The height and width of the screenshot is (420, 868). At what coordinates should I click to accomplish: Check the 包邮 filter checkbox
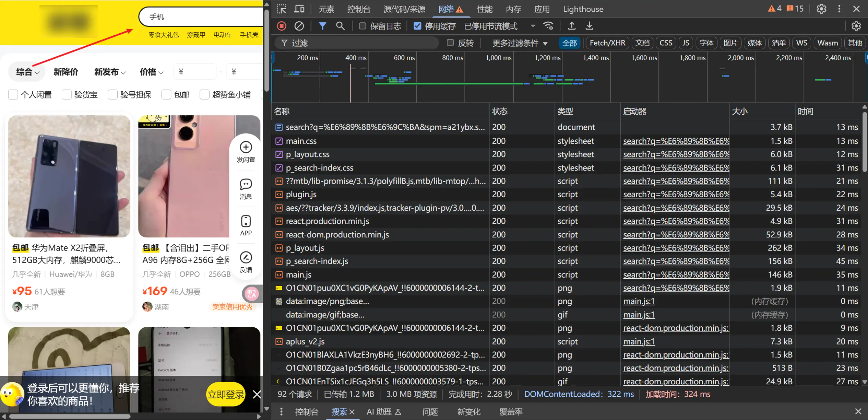(x=166, y=95)
